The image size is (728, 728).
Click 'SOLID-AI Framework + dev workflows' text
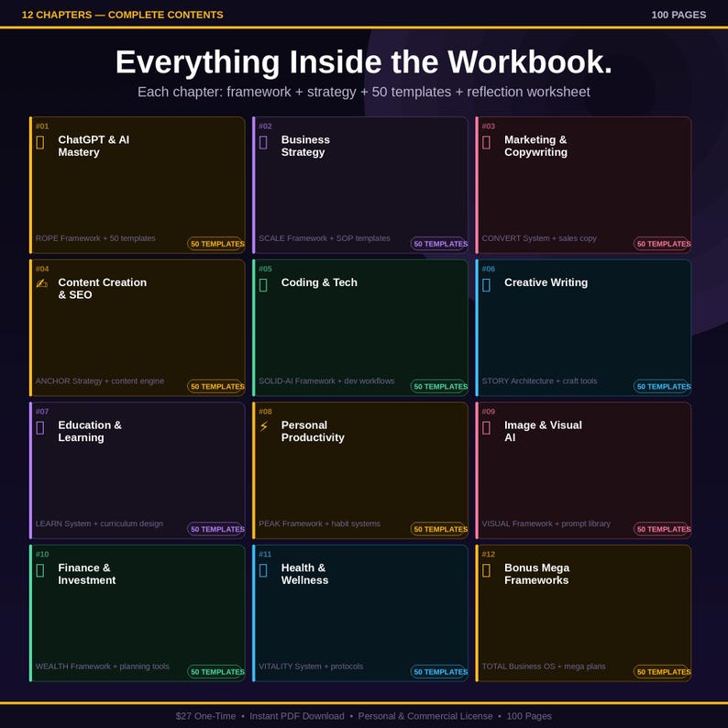coord(326,381)
